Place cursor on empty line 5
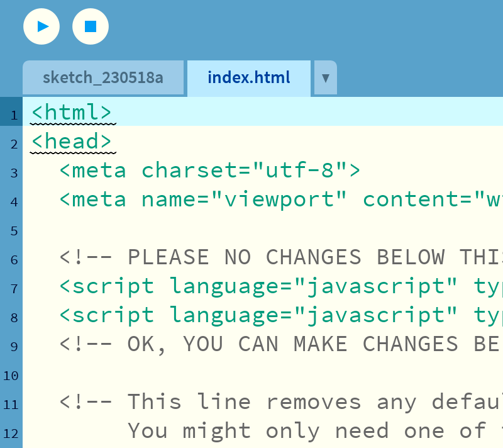 point(263,228)
